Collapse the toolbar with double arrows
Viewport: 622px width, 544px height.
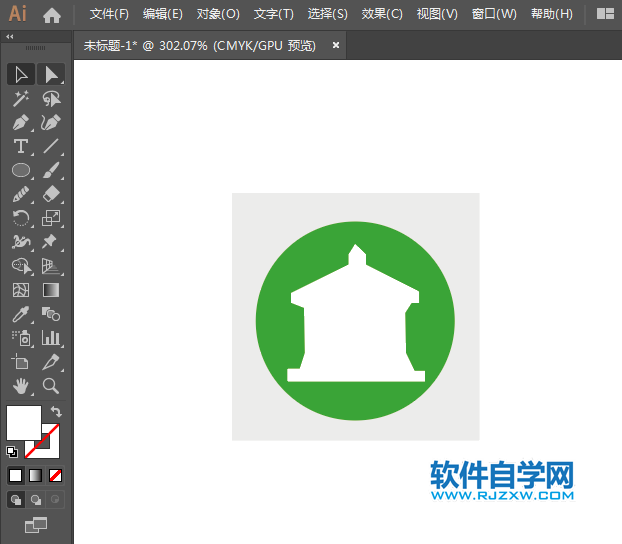point(10,37)
